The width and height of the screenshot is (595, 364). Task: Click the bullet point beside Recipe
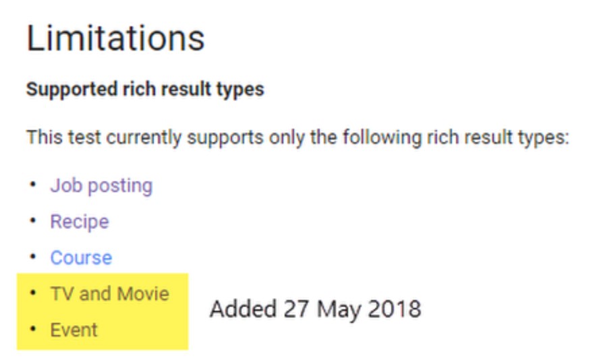32,221
